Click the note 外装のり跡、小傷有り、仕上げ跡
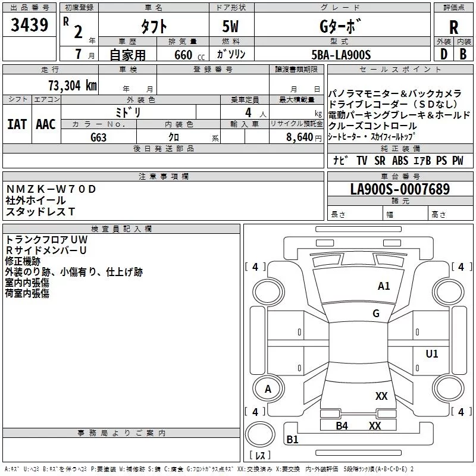 pos(74,272)
